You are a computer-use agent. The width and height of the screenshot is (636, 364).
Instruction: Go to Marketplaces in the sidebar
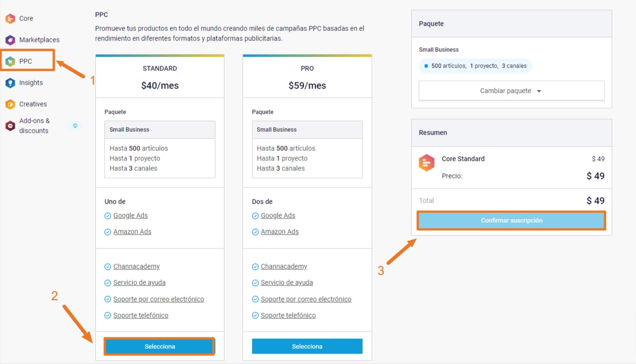click(x=39, y=40)
